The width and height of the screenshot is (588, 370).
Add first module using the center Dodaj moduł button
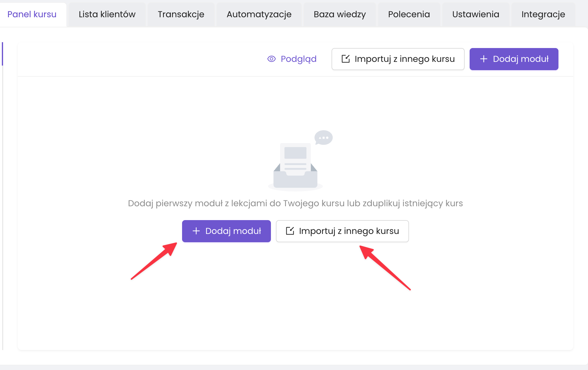coord(226,231)
